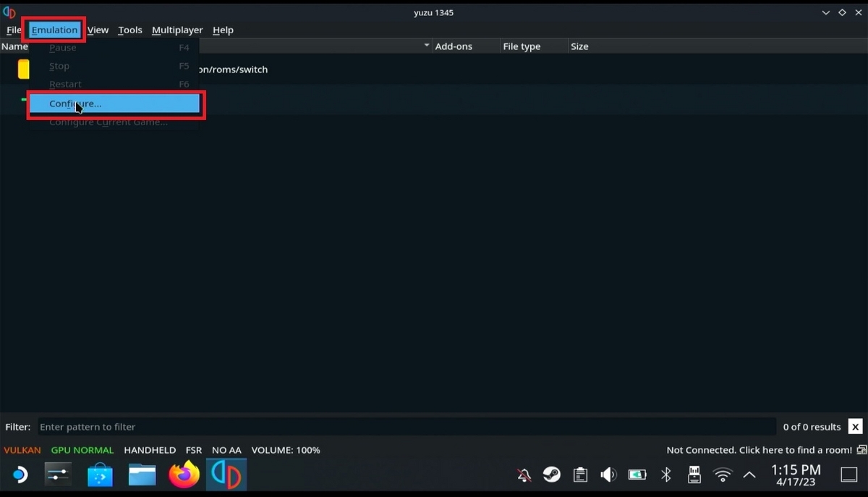
Task: Toggle the VULKAN renderer status button
Action: (x=22, y=450)
